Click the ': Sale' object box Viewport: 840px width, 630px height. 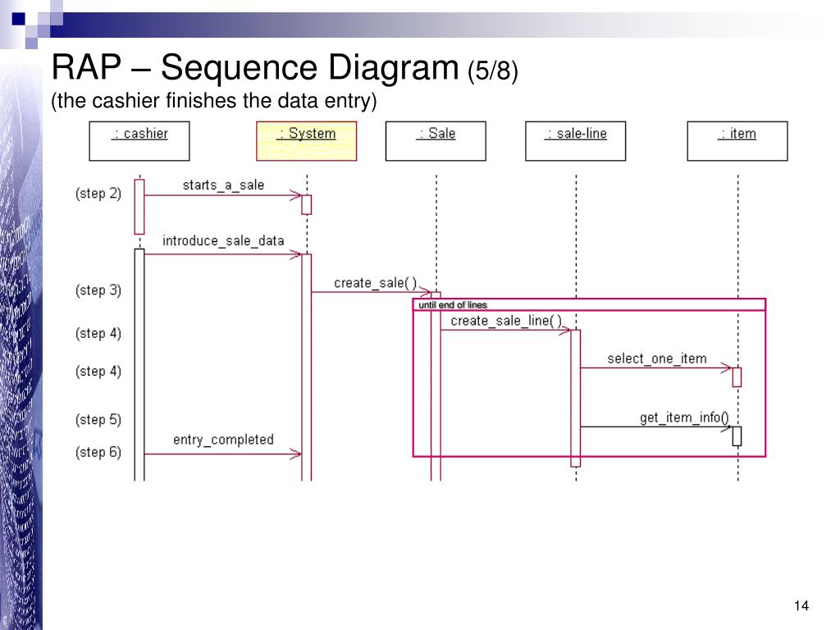point(436,141)
